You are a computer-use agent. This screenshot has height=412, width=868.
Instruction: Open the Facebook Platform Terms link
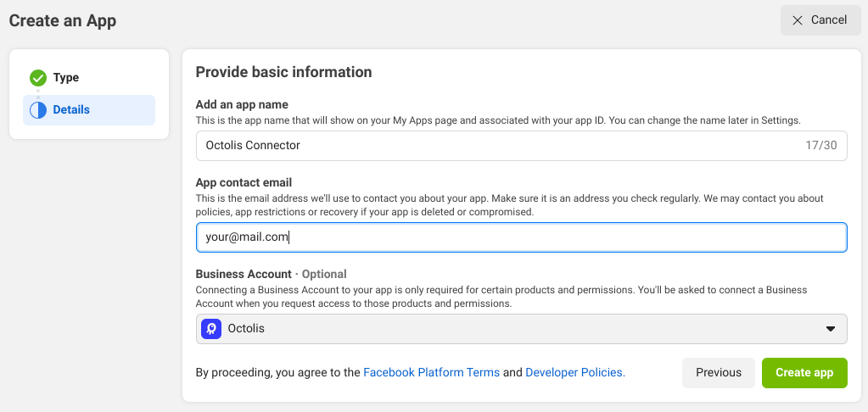tap(431, 372)
